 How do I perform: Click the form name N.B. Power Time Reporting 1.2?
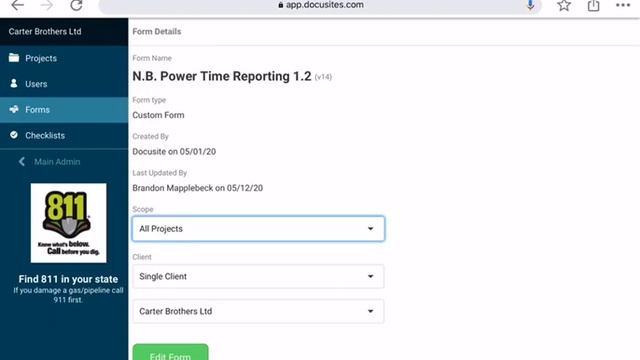tap(222, 76)
